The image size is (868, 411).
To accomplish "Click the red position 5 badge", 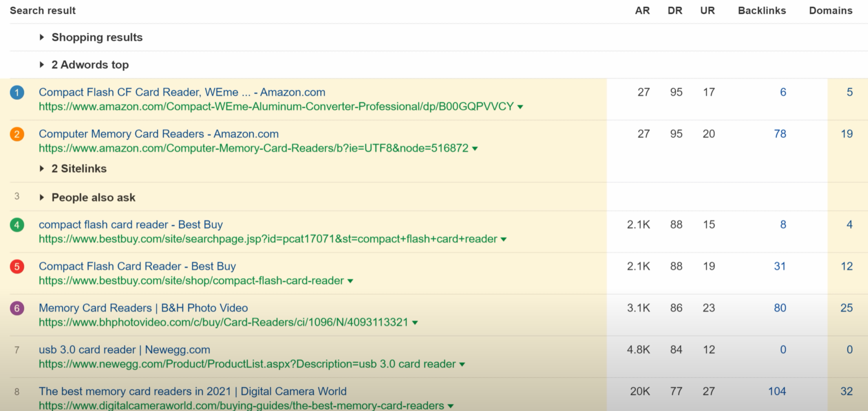I will tap(17, 266).
